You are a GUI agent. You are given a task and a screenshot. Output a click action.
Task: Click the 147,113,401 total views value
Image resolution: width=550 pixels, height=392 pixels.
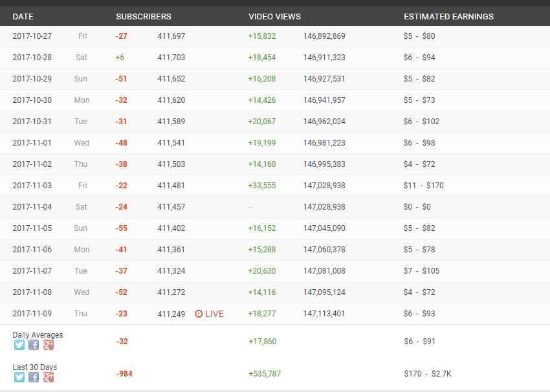[324, 314]
